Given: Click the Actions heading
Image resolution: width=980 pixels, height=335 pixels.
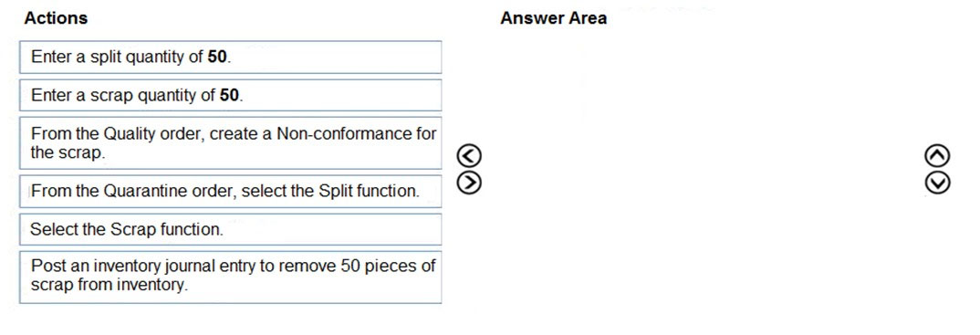Looking at the screenshot, I should (x=56, y=18).
